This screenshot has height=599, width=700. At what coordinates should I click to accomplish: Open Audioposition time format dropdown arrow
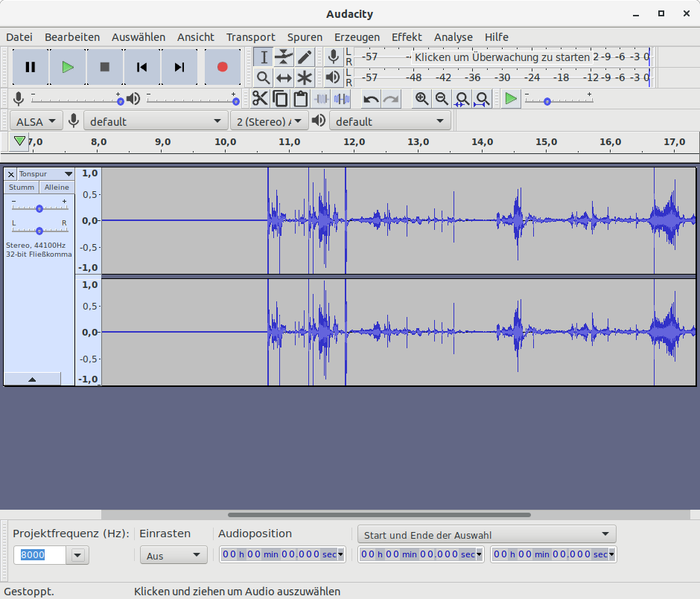coord(340,554)
